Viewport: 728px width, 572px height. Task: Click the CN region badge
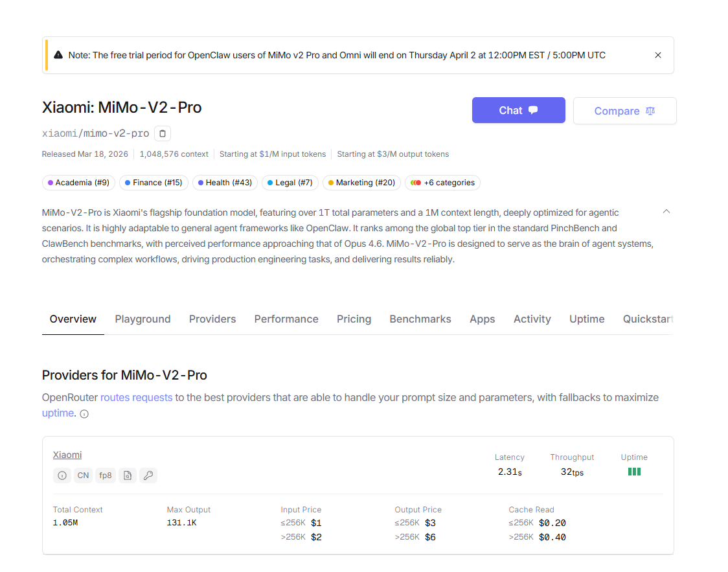point(83,475)
